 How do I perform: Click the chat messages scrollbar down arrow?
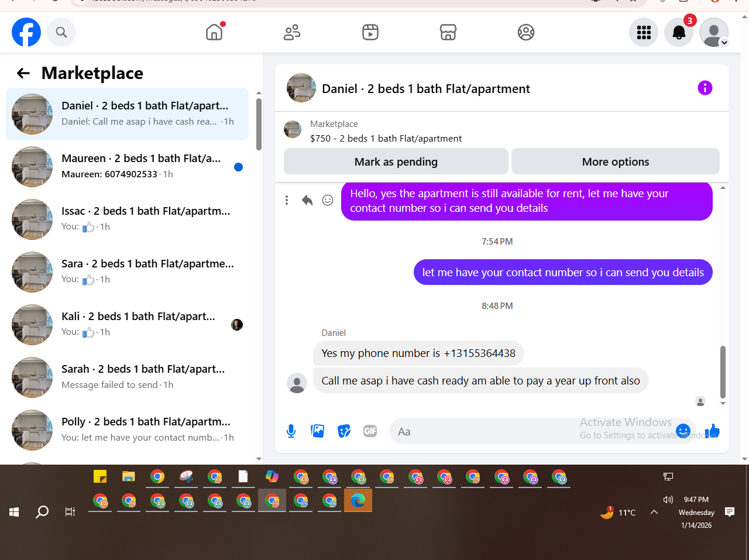[x=723, y=403]
